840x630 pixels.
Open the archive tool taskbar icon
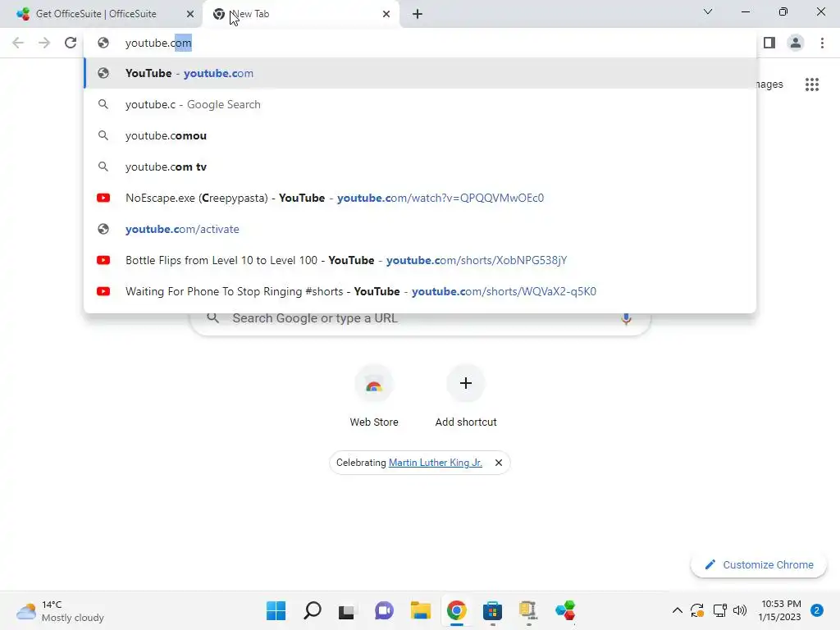tap(528, 610)
